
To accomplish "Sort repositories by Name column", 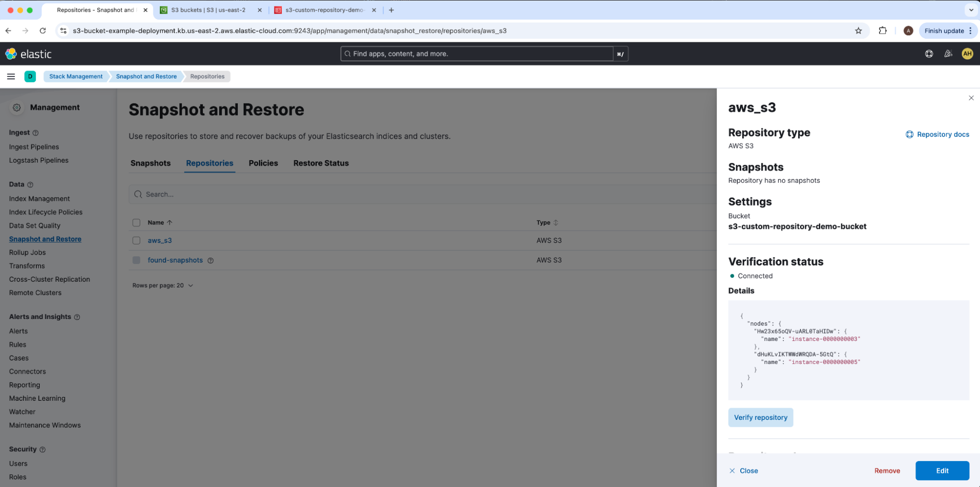I will [159, 223].
